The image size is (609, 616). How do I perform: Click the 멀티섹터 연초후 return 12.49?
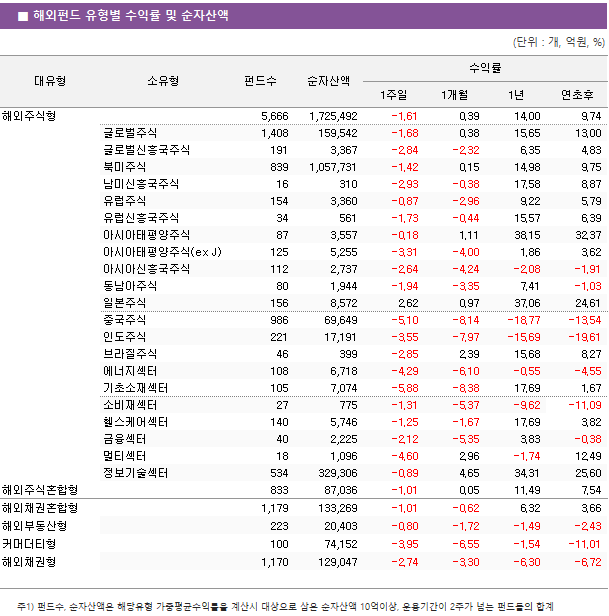(588, 456)
